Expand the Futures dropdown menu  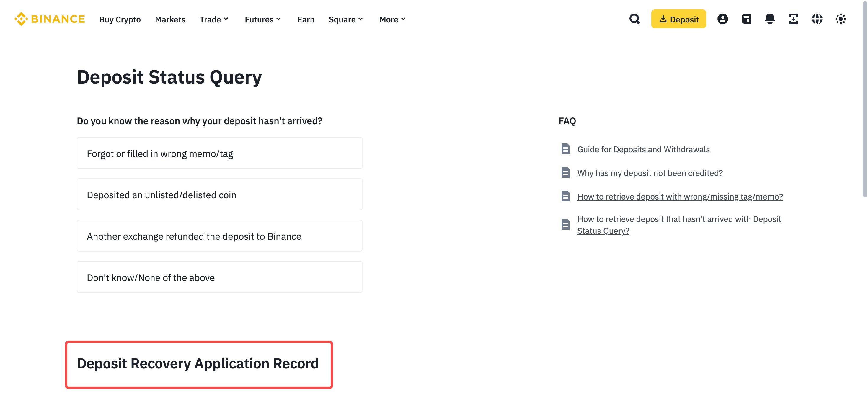coord(263,19)
